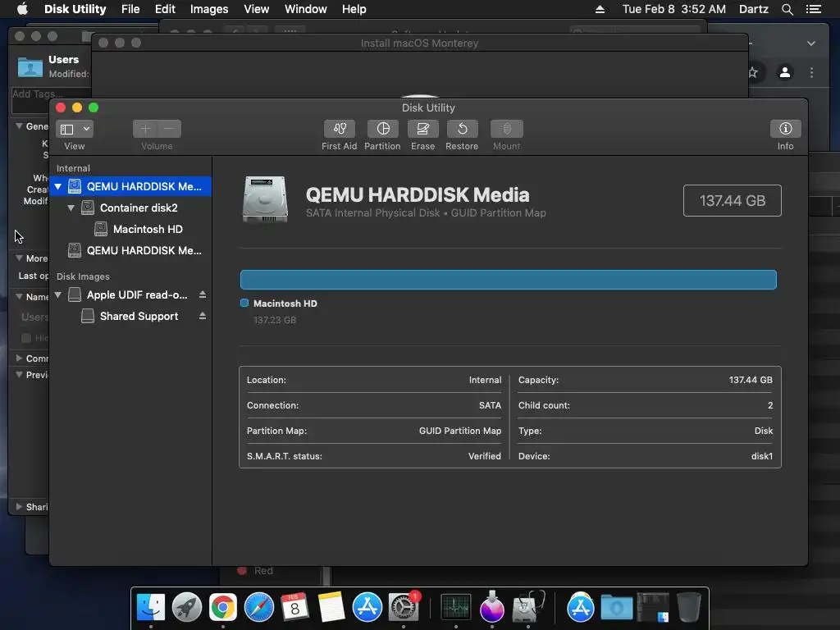Open the Partition tool
Screen dimensions: 840x630
[382, 129]
